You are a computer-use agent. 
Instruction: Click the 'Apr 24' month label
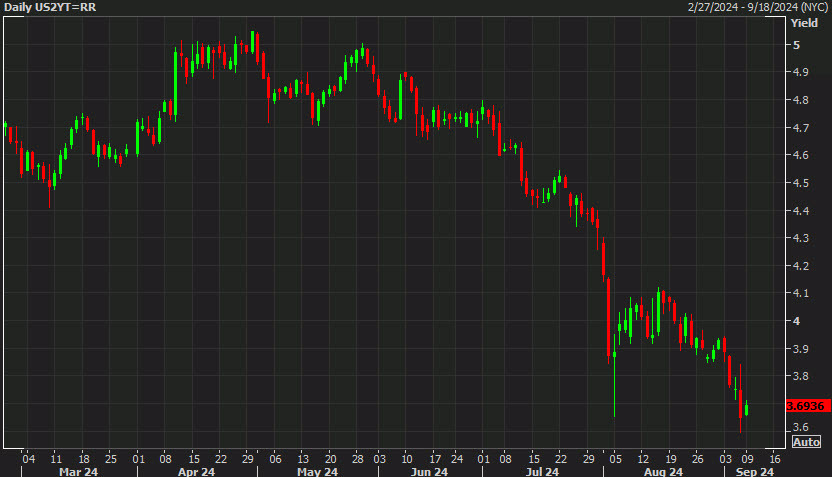point(196,472)
